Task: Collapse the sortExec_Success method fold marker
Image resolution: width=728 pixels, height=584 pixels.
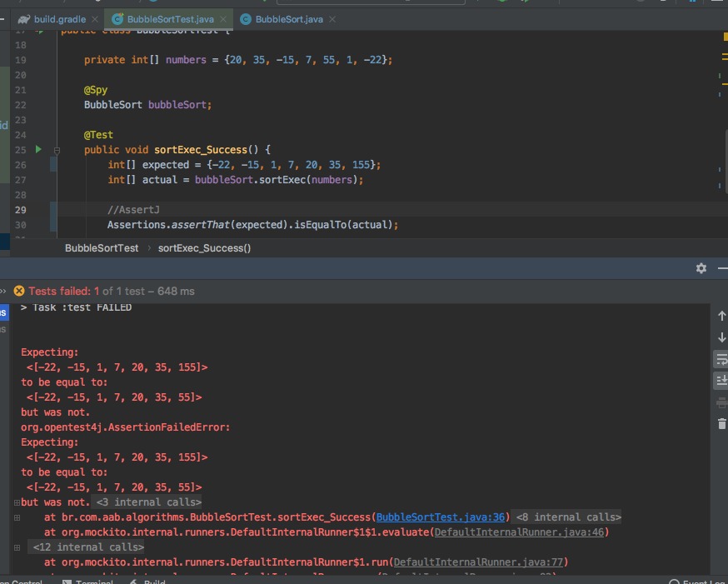Action: tap(57, 151)
